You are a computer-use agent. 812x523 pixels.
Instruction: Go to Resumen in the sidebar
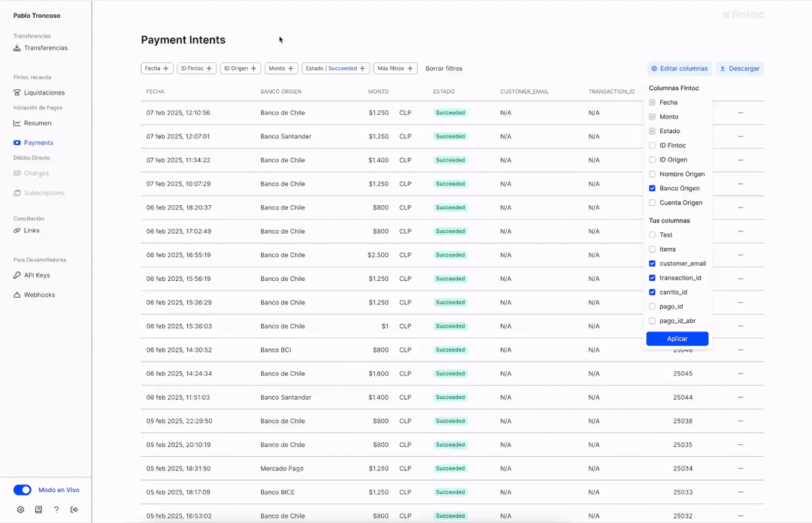tap(32, 123)
